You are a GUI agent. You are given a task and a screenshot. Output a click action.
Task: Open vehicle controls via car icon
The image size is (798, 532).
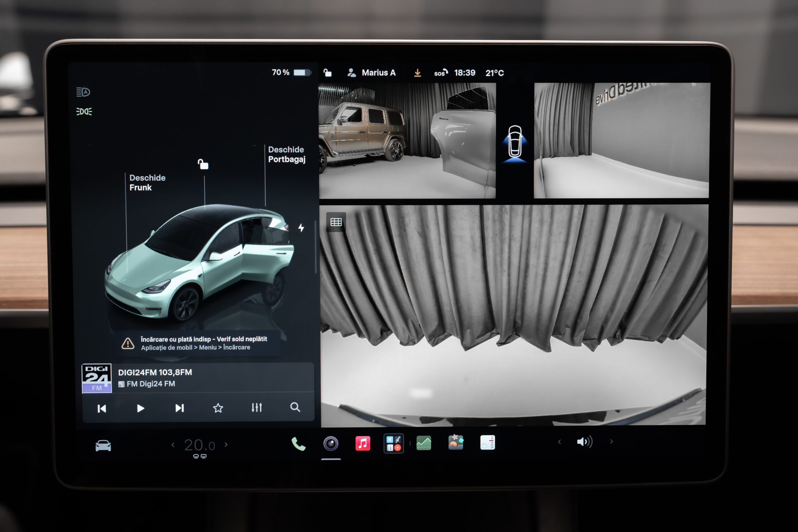click(x=103, y=445)
